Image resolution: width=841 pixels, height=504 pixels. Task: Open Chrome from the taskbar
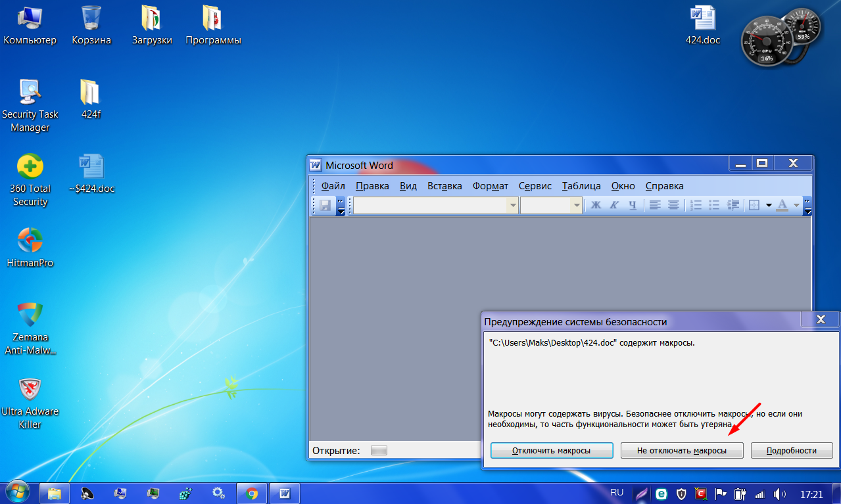pyautogui.click(x=252, y=493)
